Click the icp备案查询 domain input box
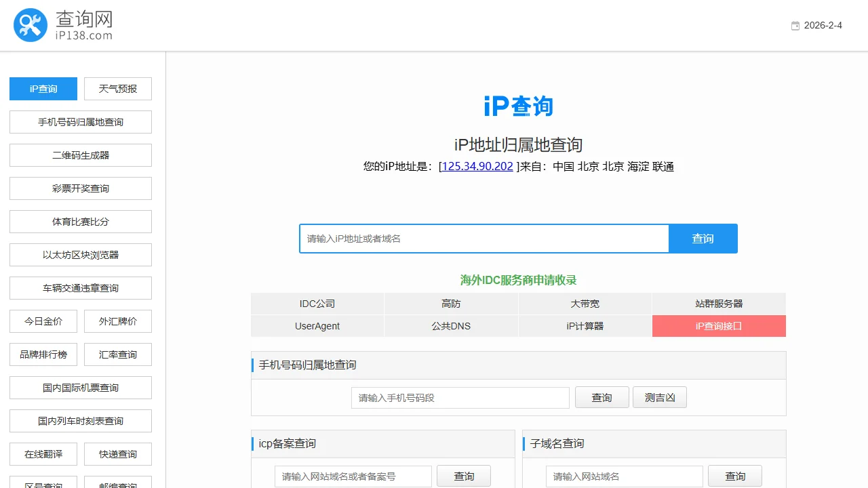The width and height of the screenshot is (868, 488). [353, 476]
